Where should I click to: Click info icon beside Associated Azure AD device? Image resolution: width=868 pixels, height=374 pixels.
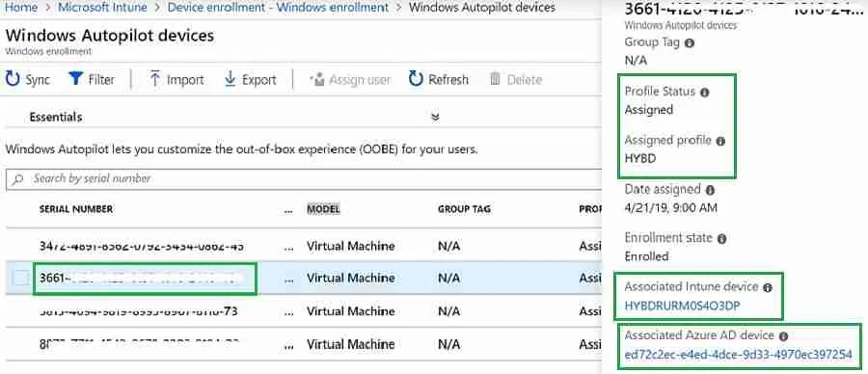783,335
